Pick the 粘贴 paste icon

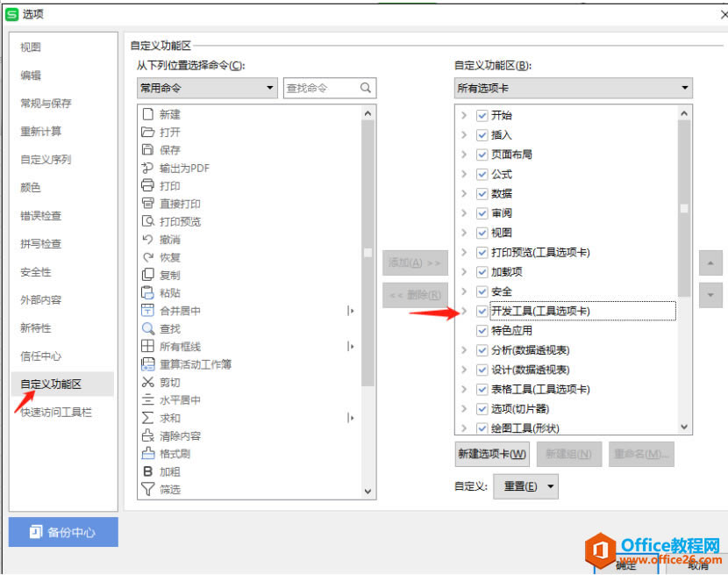click(x=147, y=293)
